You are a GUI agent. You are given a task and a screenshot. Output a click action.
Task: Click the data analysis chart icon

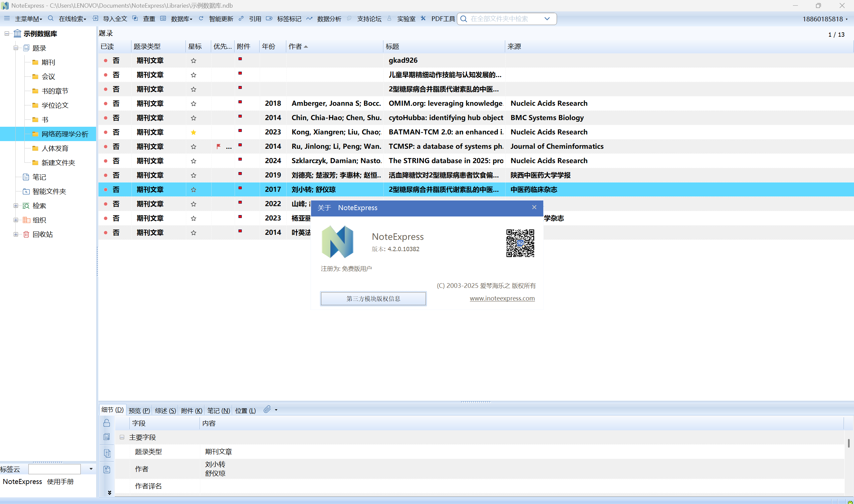pyautogui.click(x=309, y=18)
